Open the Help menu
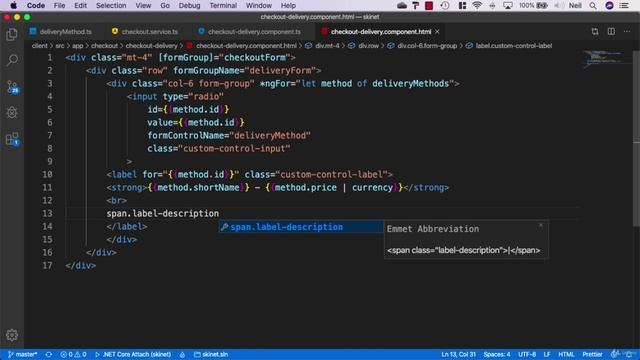Image resolution: width=640 pixels, height=360 pixels. [288, 6]
